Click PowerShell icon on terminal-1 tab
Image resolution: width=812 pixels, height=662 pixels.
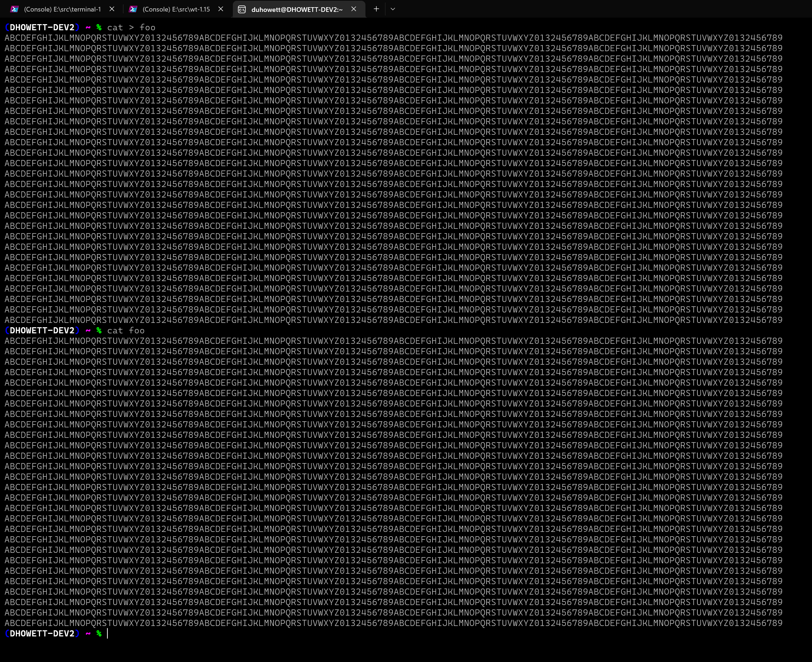pyautogui.click(x=14, y=9)
